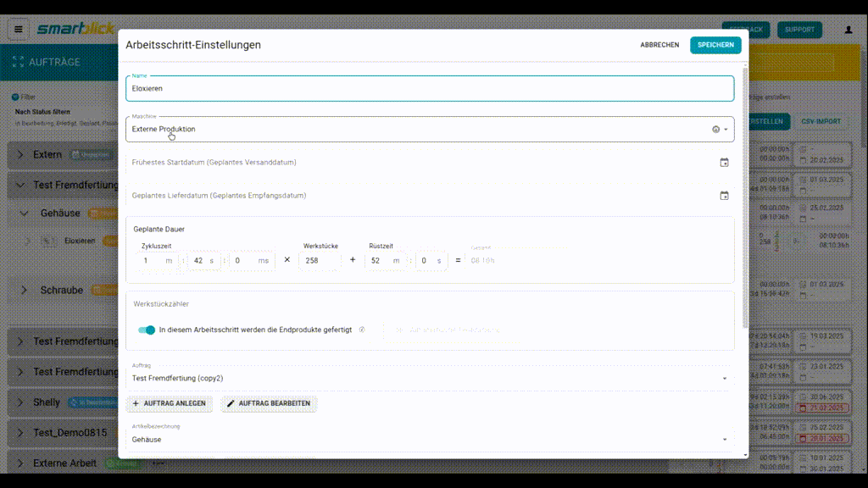Click the Zykluszeit minutes field

(x=159, y=261)
